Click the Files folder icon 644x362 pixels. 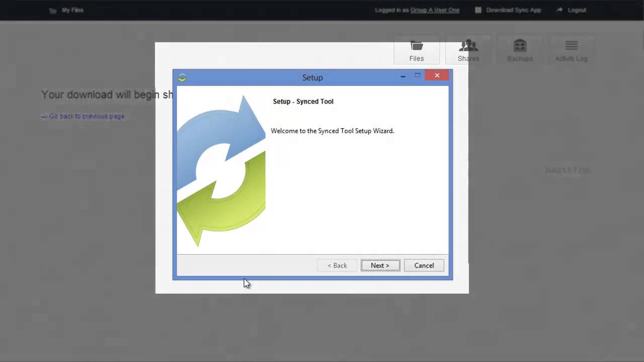pos(417,46)
